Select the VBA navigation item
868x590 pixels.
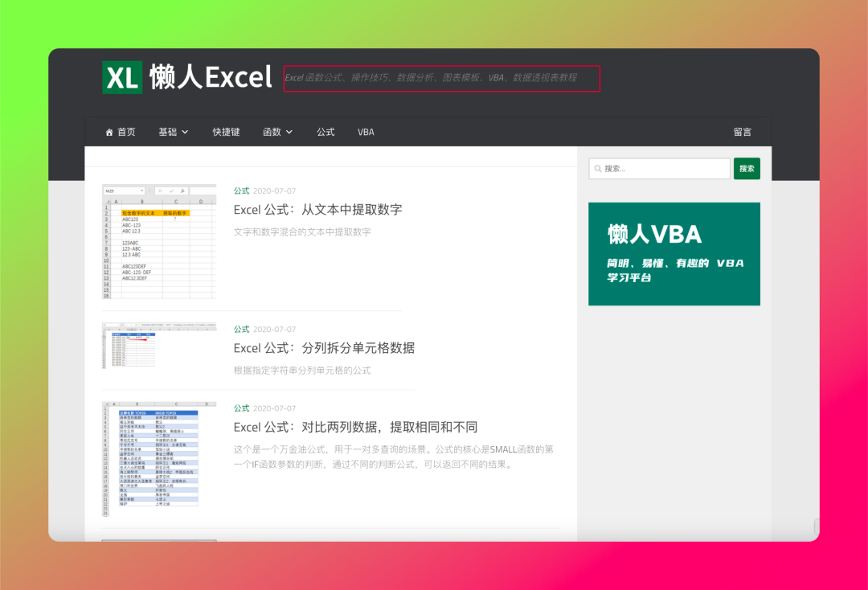pyautogui.click(x=366, y=133)
